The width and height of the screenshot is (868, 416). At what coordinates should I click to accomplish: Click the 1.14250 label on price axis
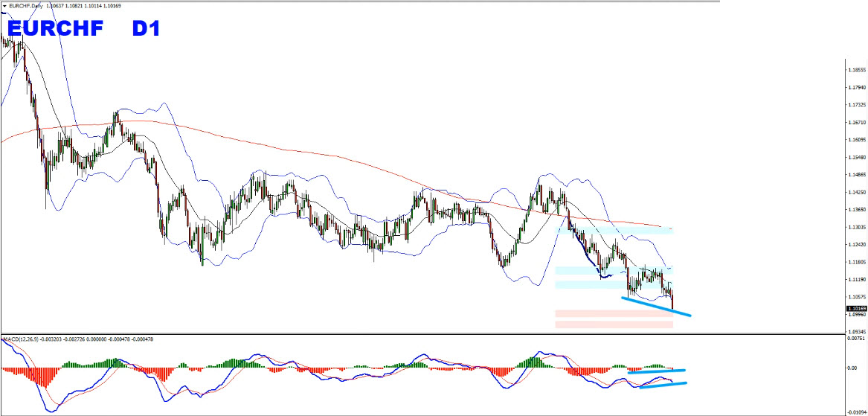(857, 192)
